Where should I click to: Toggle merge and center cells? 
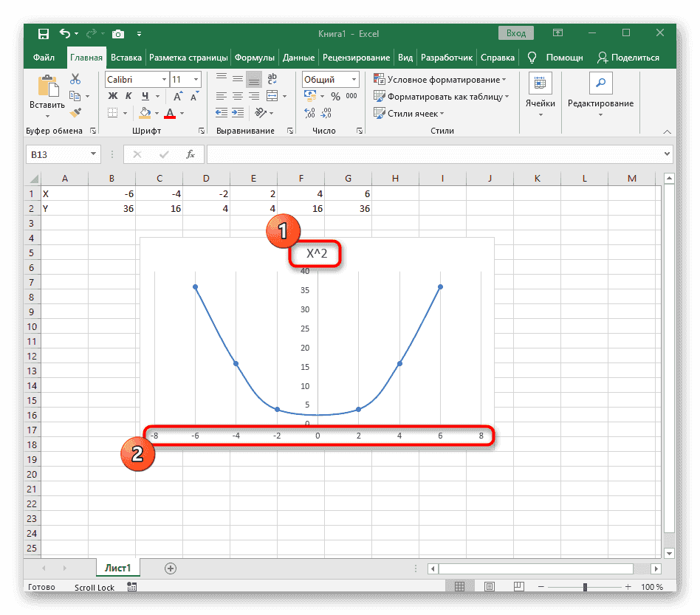[272, 96]
